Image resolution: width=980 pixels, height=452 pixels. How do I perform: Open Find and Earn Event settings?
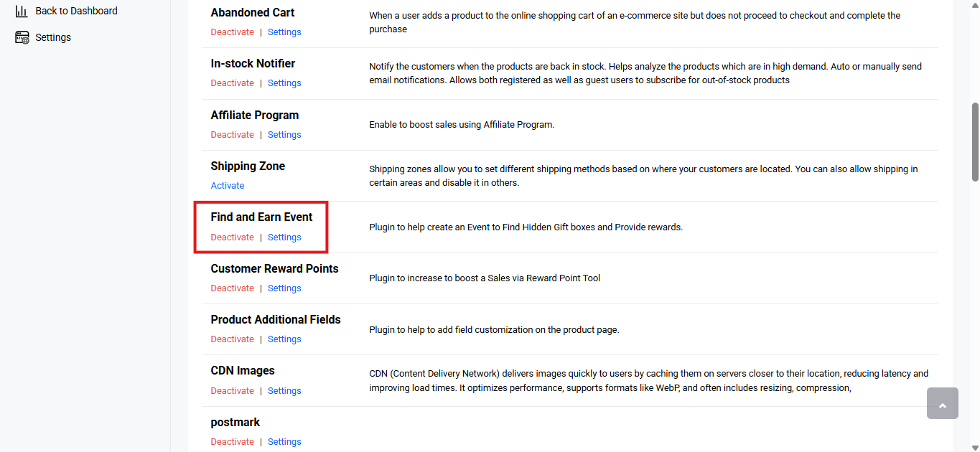click(x=284, y=237)
